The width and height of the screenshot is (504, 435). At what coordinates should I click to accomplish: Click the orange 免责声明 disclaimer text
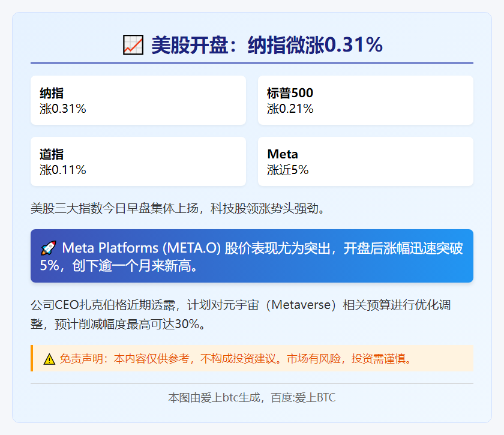[236, 358]
